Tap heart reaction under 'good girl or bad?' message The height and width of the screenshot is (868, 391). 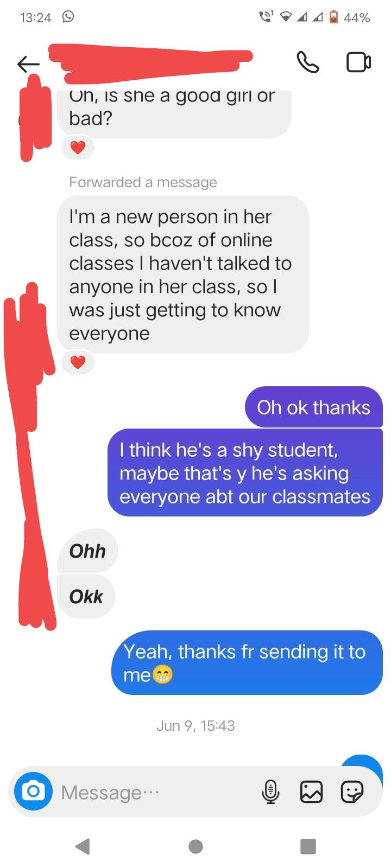[x=78, y=148]
